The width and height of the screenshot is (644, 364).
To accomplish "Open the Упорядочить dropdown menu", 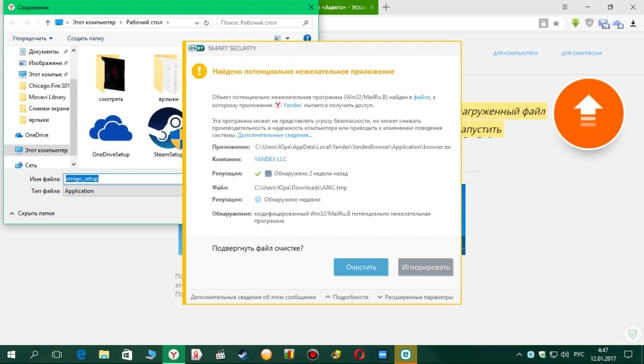I will (33, 38).
